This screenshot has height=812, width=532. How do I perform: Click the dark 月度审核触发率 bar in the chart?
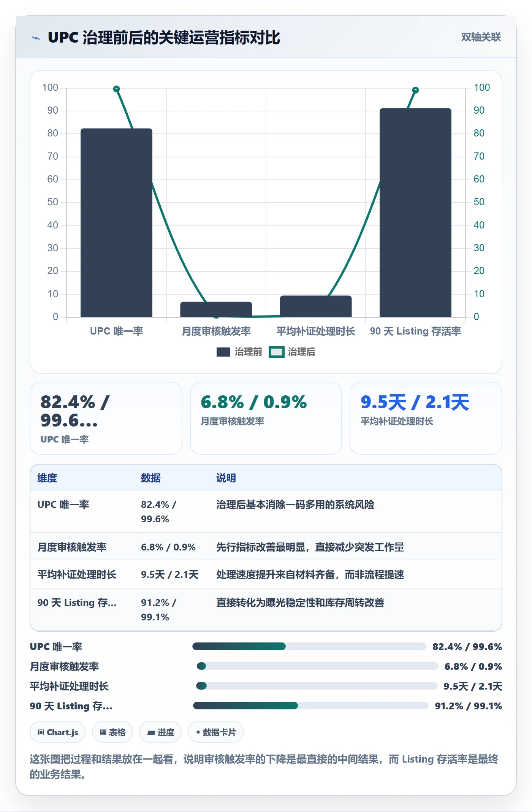216,309
